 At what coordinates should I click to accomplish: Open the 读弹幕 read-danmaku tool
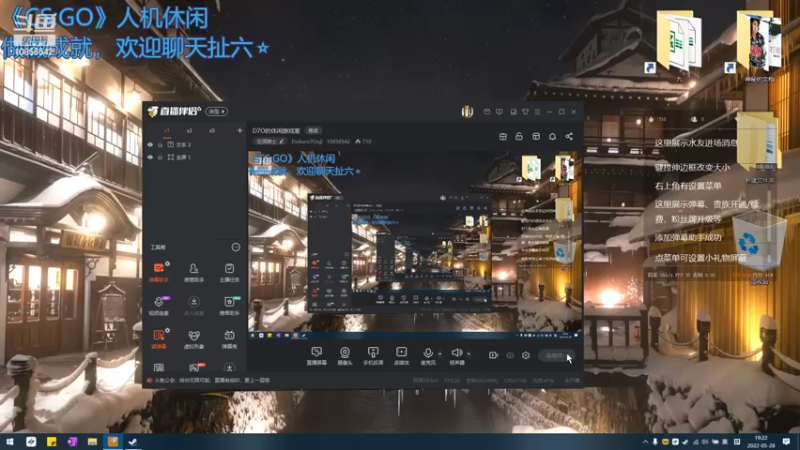159,339
